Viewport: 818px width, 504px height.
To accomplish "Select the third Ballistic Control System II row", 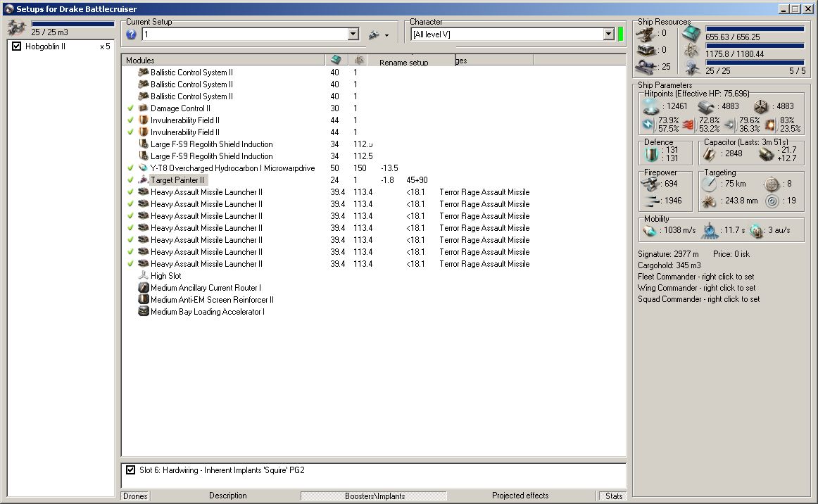I will (x=191, y=96).
